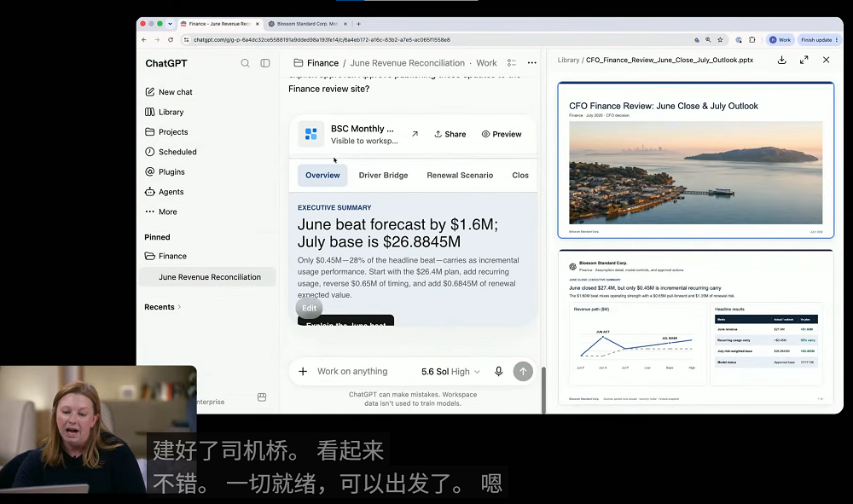The image size is (853, 504).
Task: Share the BSC Monthly site
Action: [x=450, y=134]
